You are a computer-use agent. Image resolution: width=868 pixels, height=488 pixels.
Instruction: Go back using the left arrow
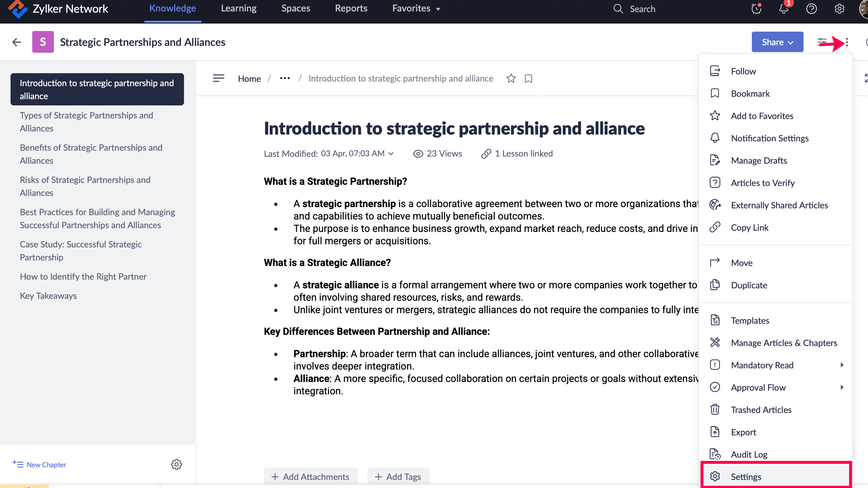16,42
